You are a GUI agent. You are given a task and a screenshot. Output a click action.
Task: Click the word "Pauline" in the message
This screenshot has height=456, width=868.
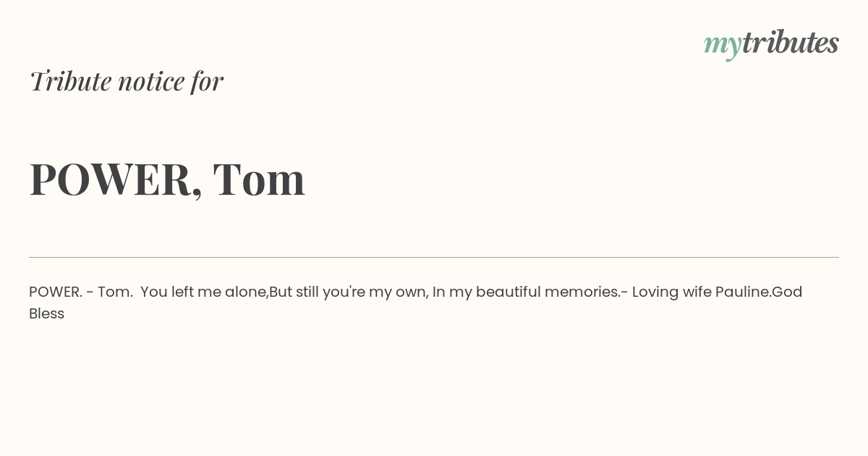pos(742,292)
